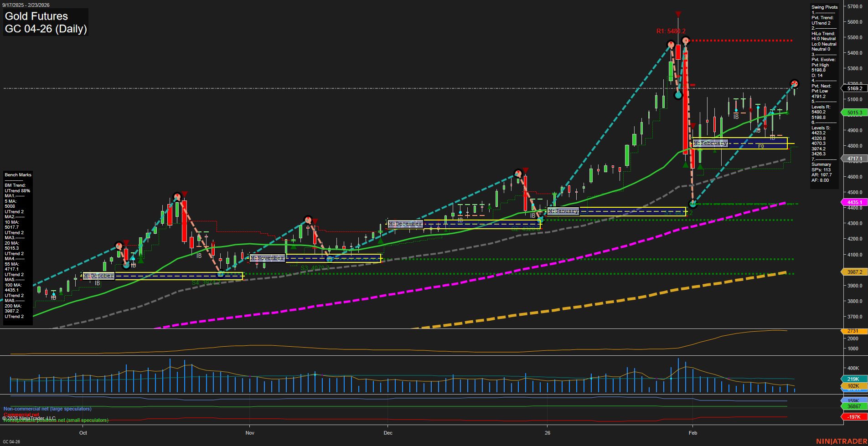Click the pivot face icon at the rightmost chart high

(794, 84)
